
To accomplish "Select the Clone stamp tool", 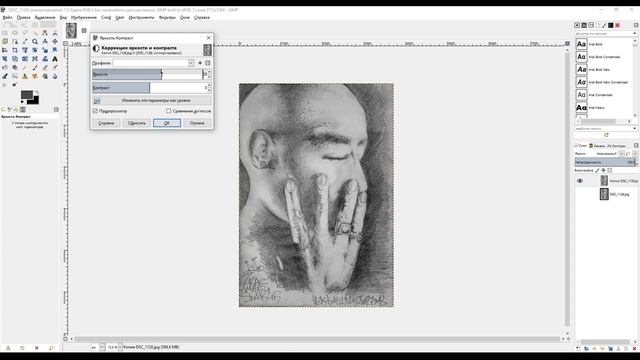I will point(25,76).
